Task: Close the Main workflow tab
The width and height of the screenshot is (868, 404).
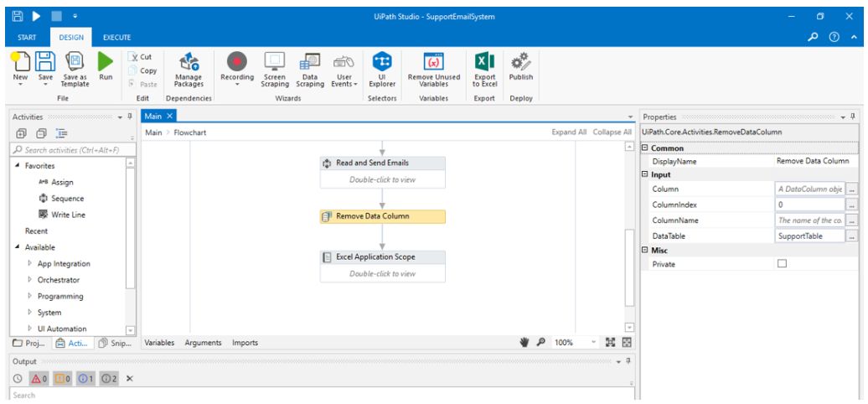Action: pos(170,116)
